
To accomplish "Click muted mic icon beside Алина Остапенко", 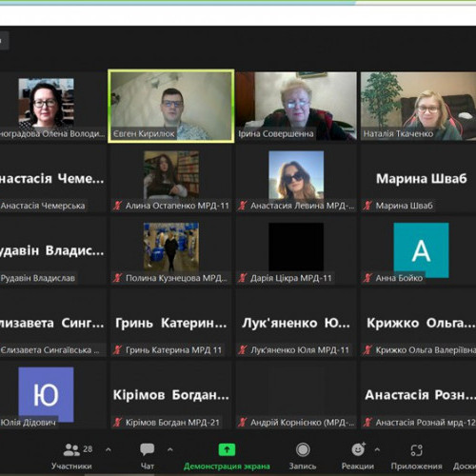I will pyautogui.click(x=117, y=206).
